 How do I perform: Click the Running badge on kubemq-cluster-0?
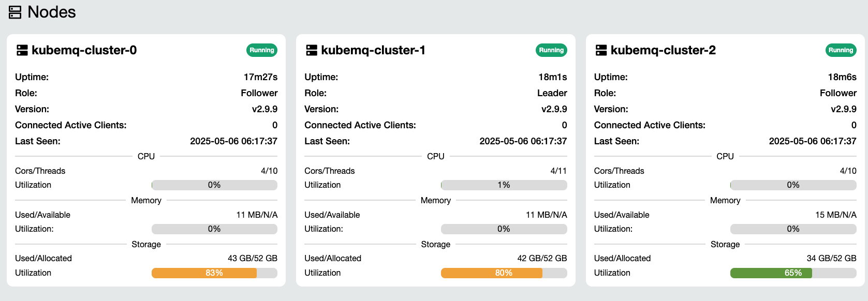(x=261, y=50)
